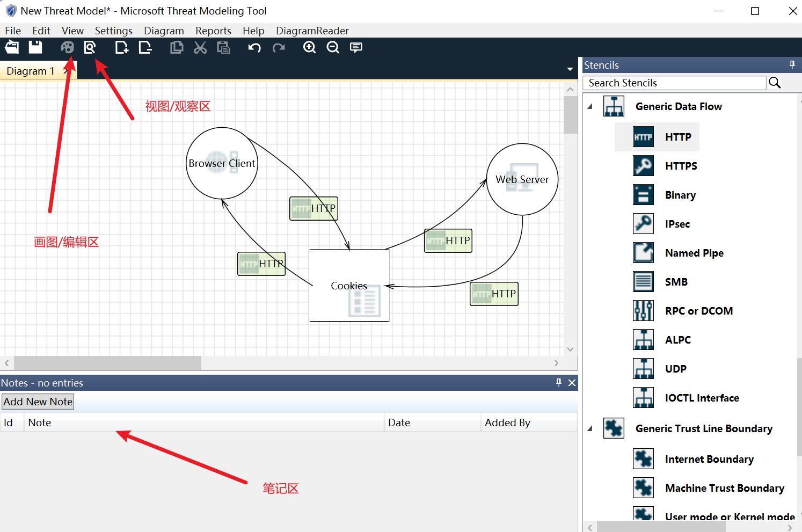Open the Edit menu

click(41, 31)
